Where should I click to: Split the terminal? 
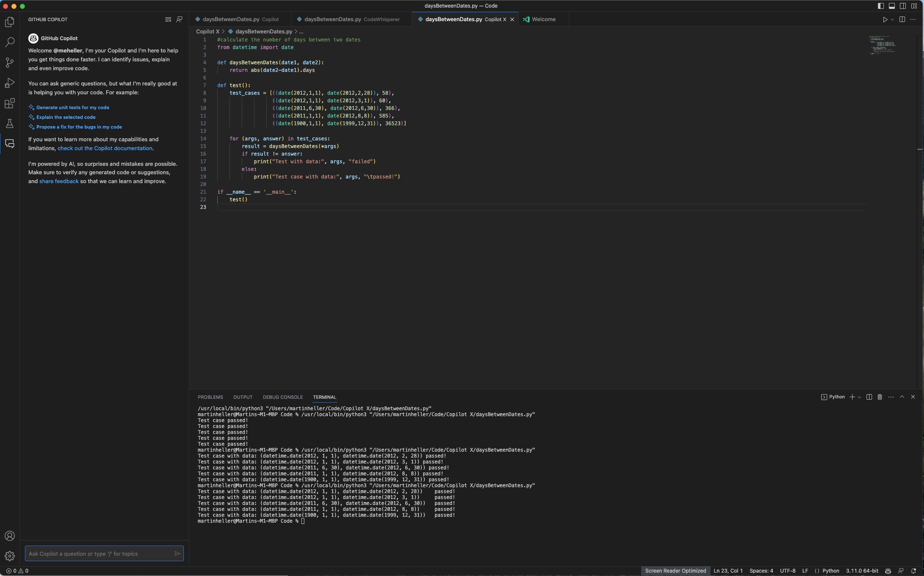(x=869, y=397)
